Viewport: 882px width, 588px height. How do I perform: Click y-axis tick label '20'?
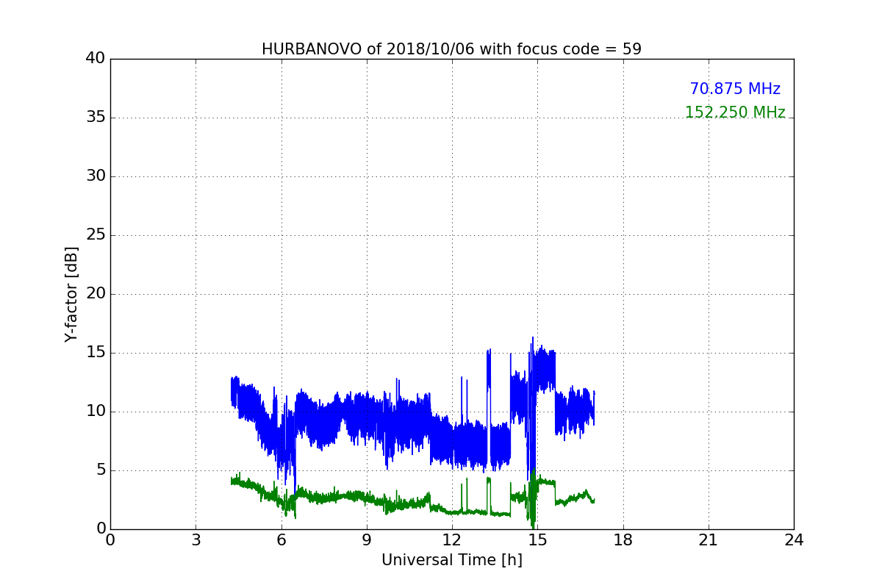click(96, 294)
